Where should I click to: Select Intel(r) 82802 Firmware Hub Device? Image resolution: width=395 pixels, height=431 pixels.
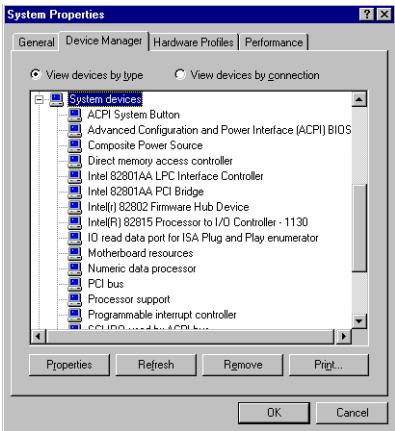coord(168,207)
